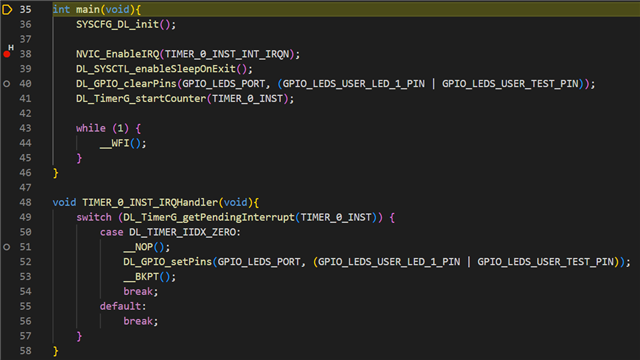Click the 'break' statement on line 56
Image resolution: width=640 pixels, height=360 pixels.
[x=138, y=321]
